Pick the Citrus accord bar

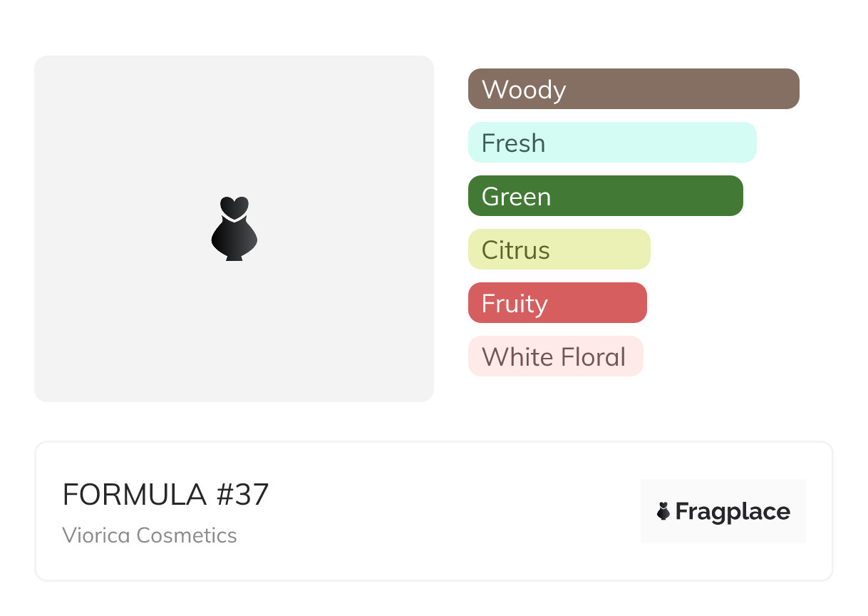[x=559, y=250]
